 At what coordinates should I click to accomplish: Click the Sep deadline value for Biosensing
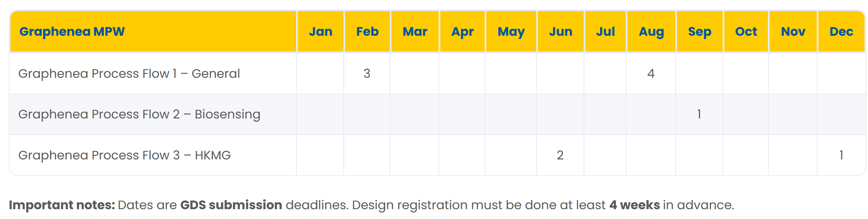tap(699, 114)
